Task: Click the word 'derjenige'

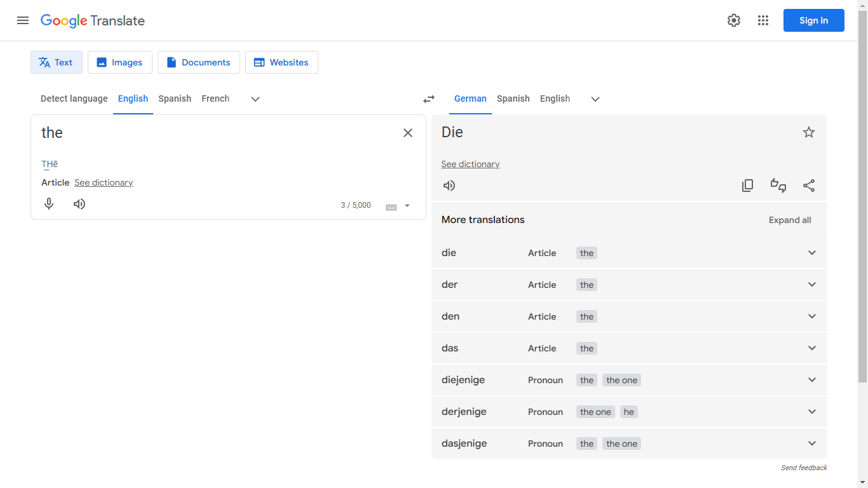Action: (464, 412)
